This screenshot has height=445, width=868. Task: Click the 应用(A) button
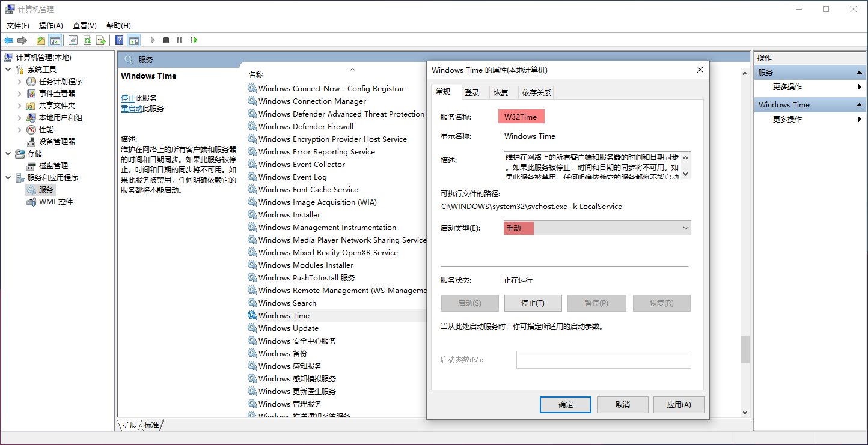tap(679, 405)
